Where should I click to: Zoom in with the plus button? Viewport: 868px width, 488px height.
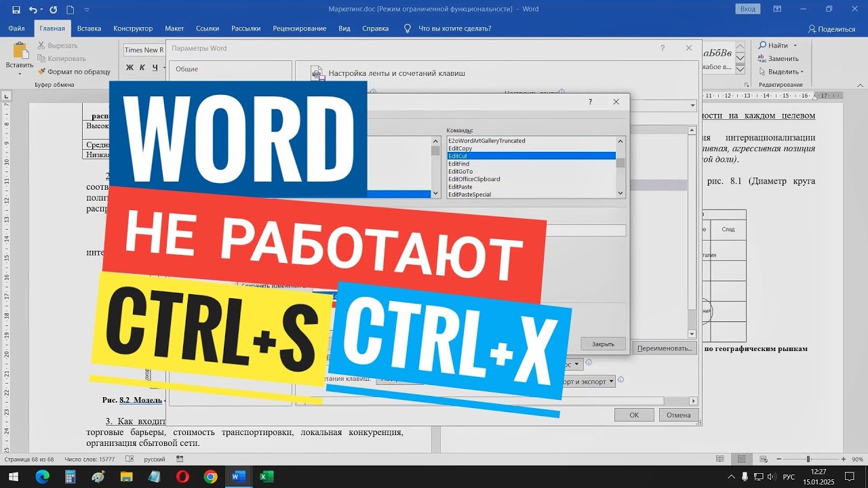pos(844,459)
